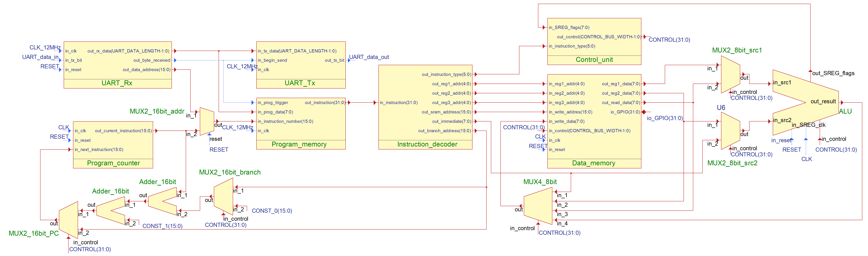Click in_instruction(31:0) on Instruction_decoder

click(x=399, y=103)
